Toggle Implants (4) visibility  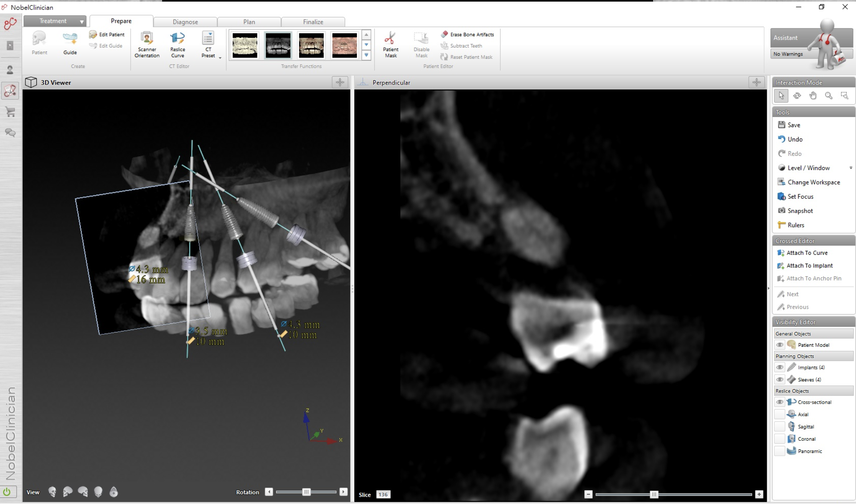tap(780, 367)
